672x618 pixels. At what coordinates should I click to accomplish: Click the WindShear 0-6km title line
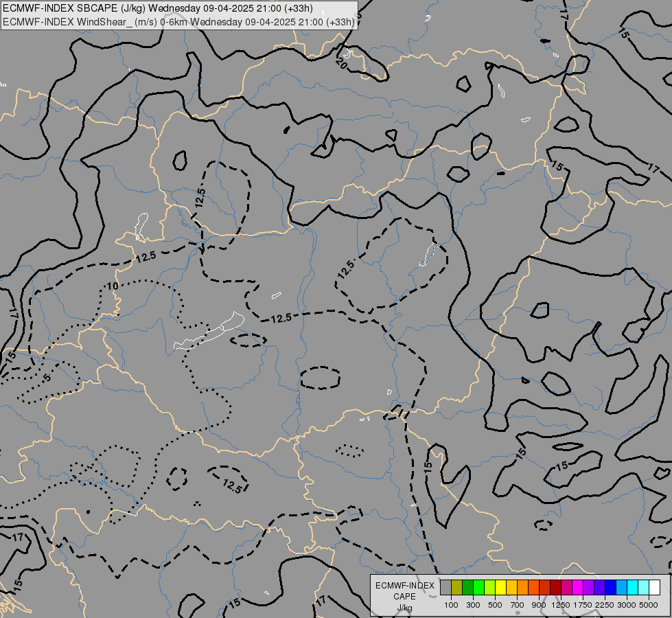[178, 22]
